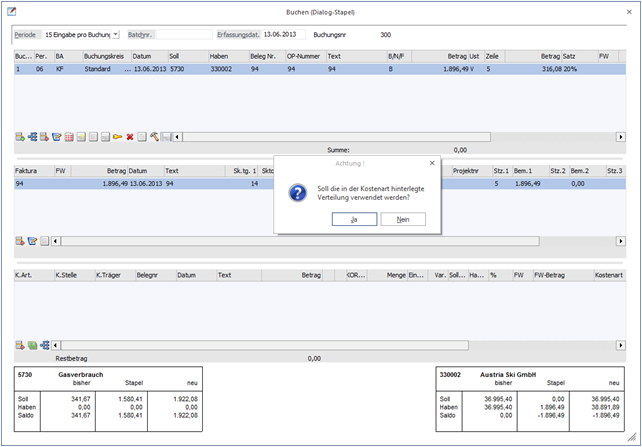Click 'Nein' to decline the distribution
642x447 pixels.
click(x=403, y=219)
